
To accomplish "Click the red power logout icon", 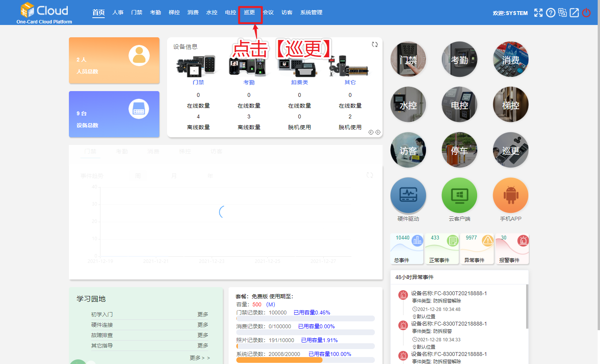I will [x=586, y=13].
